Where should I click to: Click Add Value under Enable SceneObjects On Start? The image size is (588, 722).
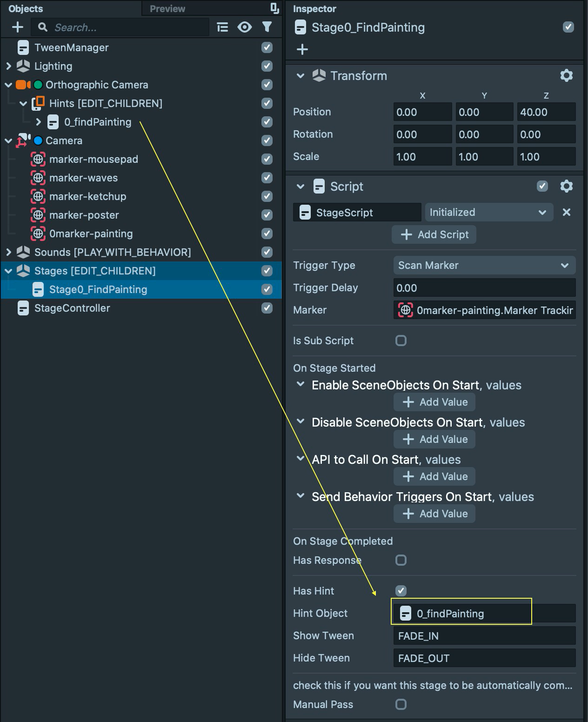coord(434,402)
